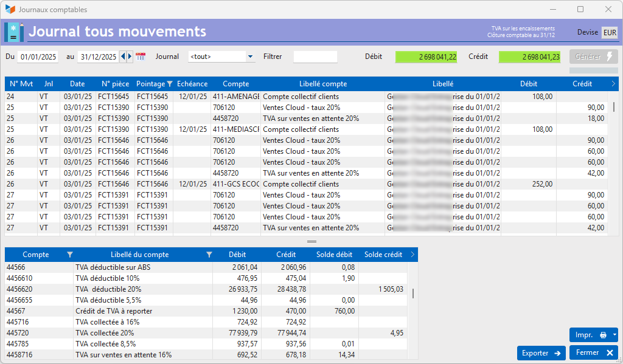Screen dimensions: 623x364
Task: Expand more columns arrow in movements table
Action: (613, 84)
